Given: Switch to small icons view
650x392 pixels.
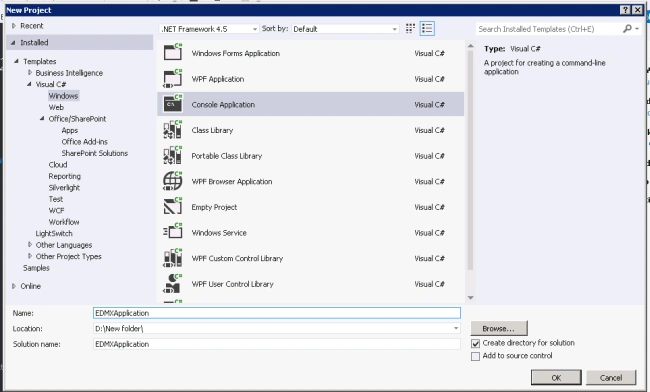Looking at the screenshot, I should pyautogui.click(x=410, y=28).
